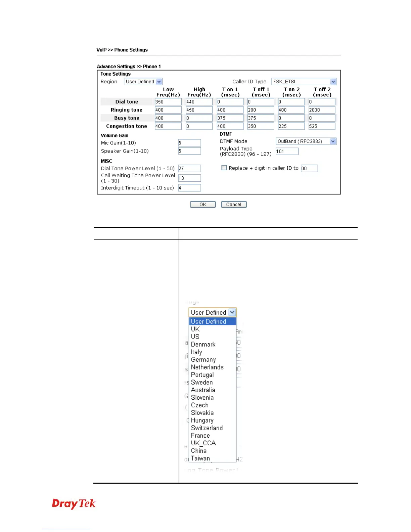
Task: Pick Slovenia from the region list
Action: [x=213, y=398]
